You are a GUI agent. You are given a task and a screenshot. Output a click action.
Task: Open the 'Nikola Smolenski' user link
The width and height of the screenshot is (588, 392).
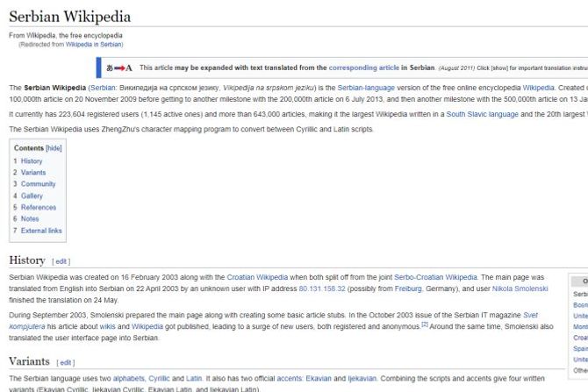point(520,289)
